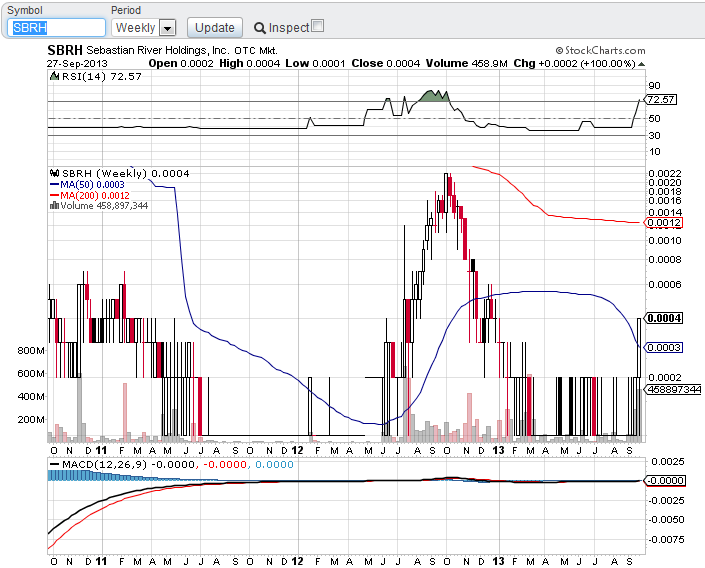Click the Chg +0.0002 (+100.00%) text
This screenshot has height=568, width=705.
point(574,63)
